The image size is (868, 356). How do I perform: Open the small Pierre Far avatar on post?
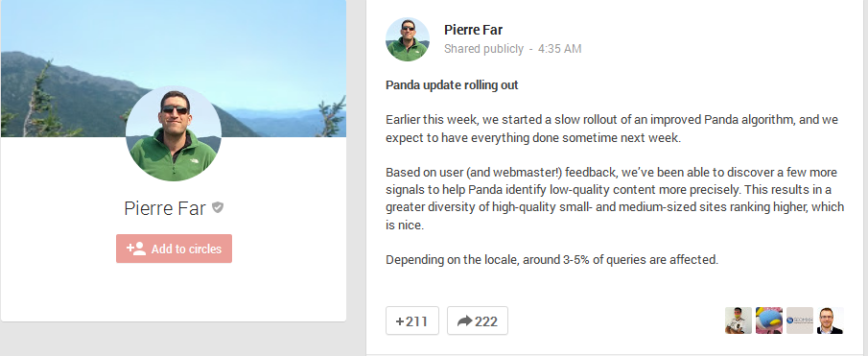[x=407, y=38]
